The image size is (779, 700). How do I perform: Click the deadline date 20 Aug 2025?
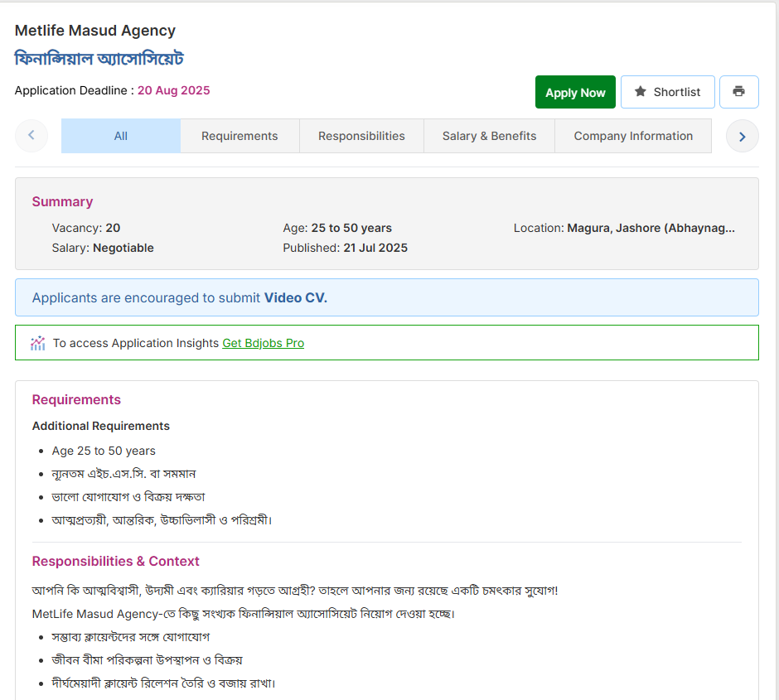coord(173,90)
